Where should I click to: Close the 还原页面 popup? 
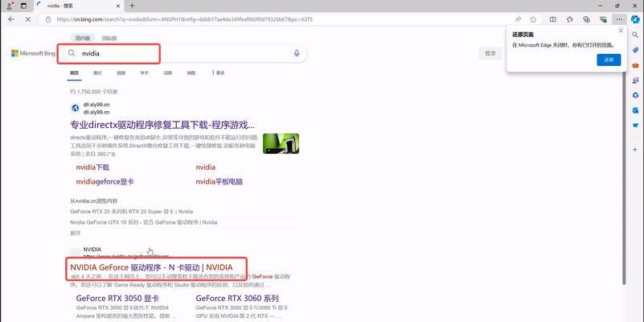[x=621, y=31]
